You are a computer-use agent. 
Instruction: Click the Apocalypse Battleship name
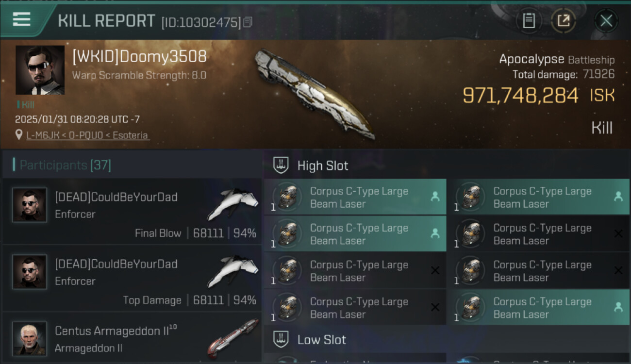[x=557, y=60]
